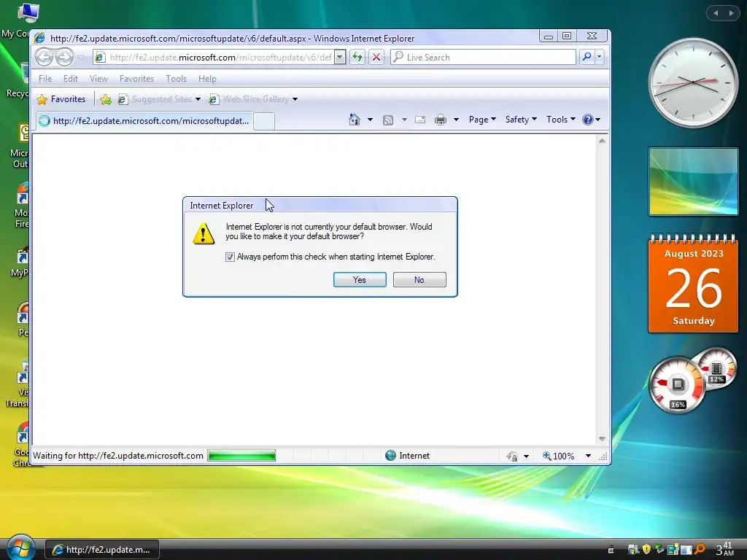
Task: Click the shield security tray icon
Action: (646, 549)
